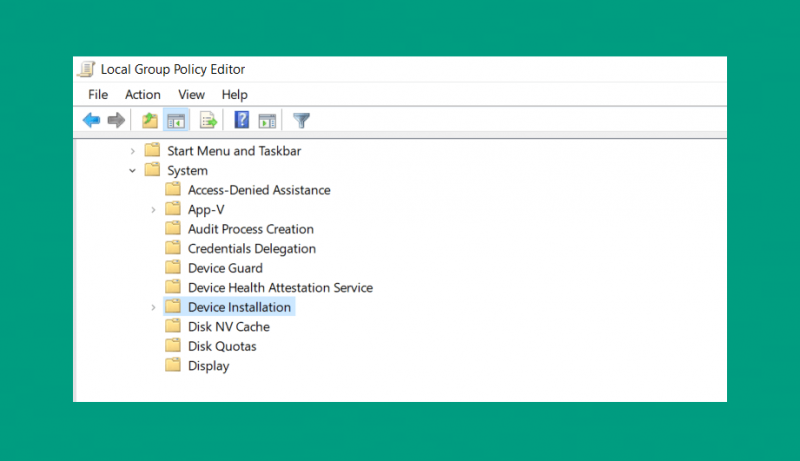This screenshot has width=800, height=461.
Task: Select the Device Guard folder
Action: tap(225, 268)
